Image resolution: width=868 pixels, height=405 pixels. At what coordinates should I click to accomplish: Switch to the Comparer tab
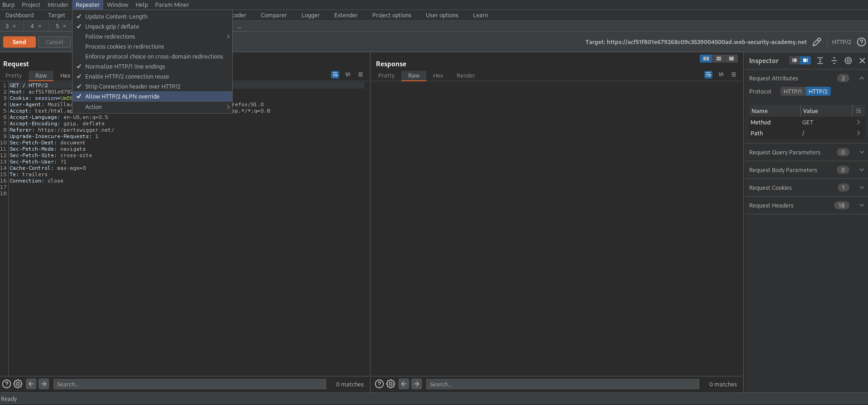pos(274,15)
